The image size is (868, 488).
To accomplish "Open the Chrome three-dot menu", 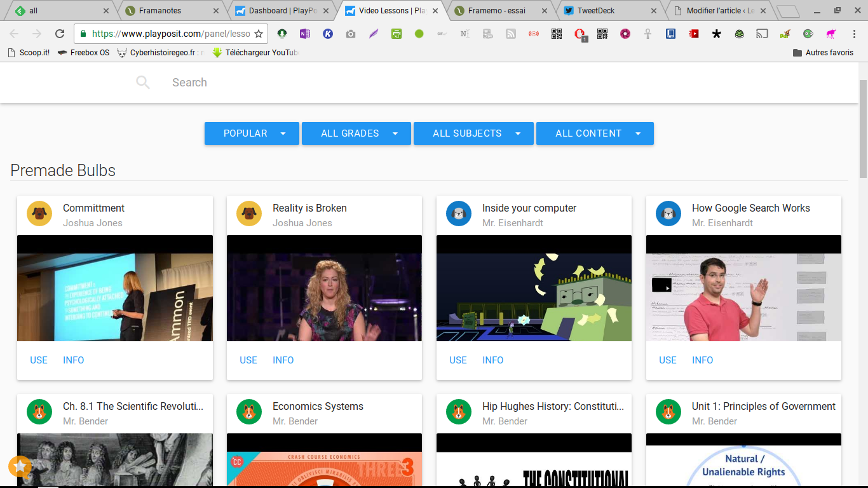I will 855,34.
